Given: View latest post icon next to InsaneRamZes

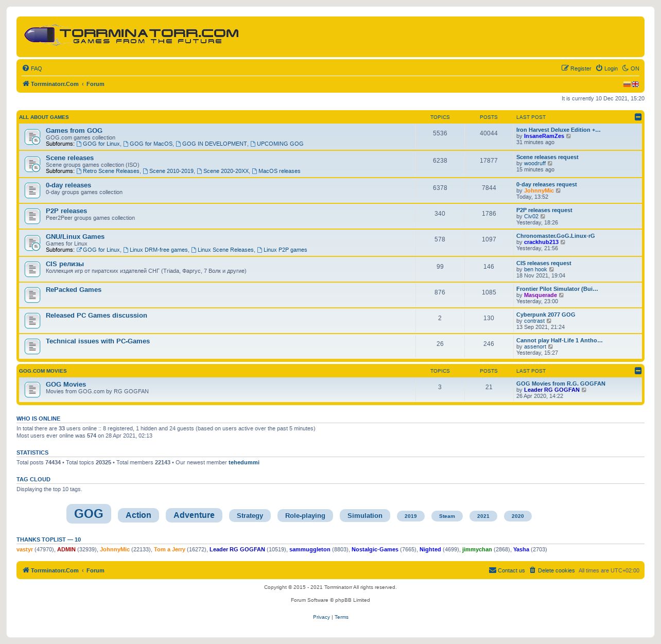Looking at the screenshot, I should pos(569,136).
